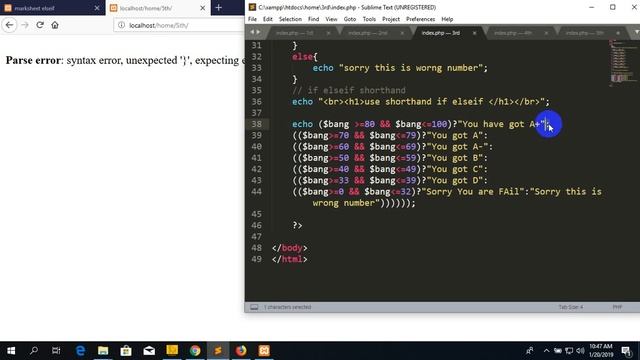The height and width of the screenshot is (360, 640).
Task: Close the 'localhost/home/5th/' browser tab
Action: click(x=202, y=8)
